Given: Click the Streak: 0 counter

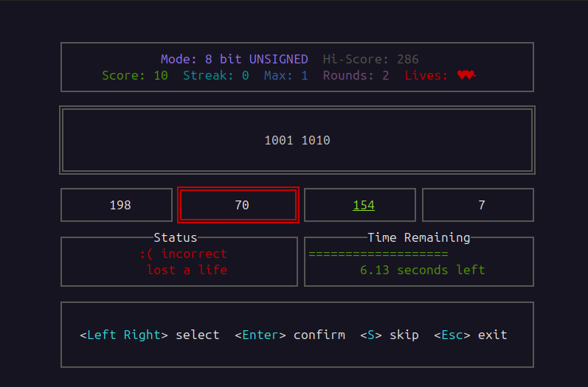Looking at the screenshot, I should point(215,75).
